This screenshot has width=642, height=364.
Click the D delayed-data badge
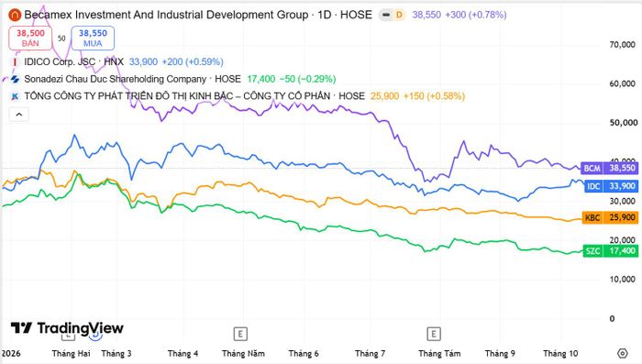coord(399,16)
